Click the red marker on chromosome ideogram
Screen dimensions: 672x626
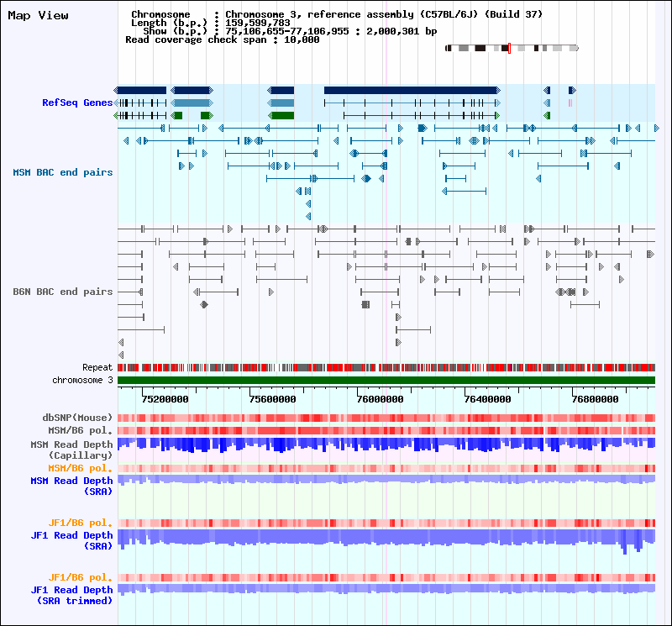(x=509, y=48)
